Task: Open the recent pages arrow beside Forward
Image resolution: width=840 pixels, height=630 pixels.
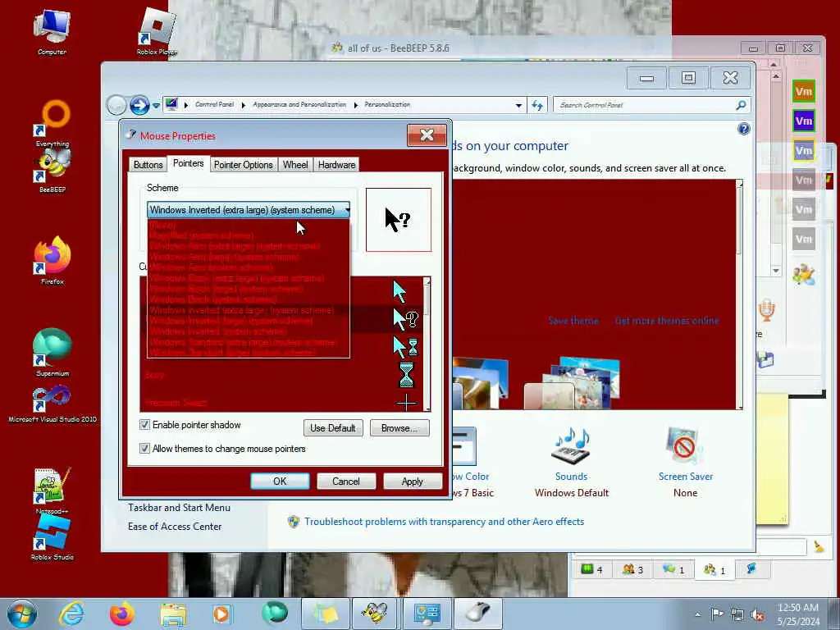Action: pos(156,106)
